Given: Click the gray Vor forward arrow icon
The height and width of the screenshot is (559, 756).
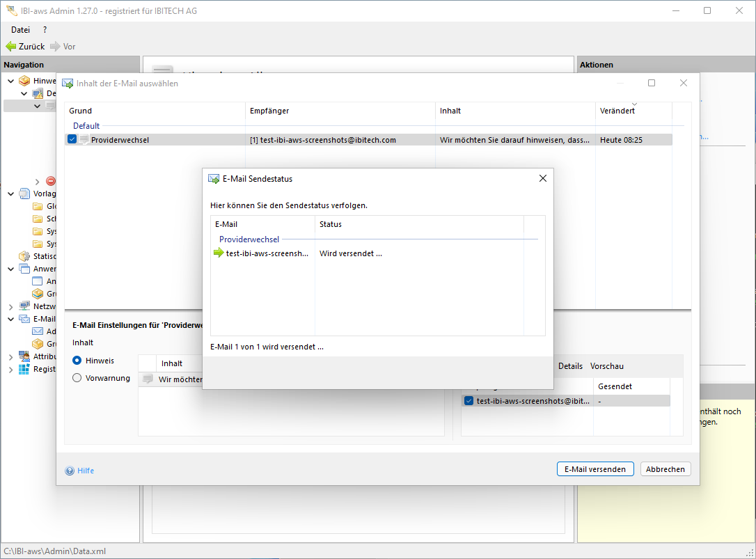Looking at the screenshot, I should (55, 47).
